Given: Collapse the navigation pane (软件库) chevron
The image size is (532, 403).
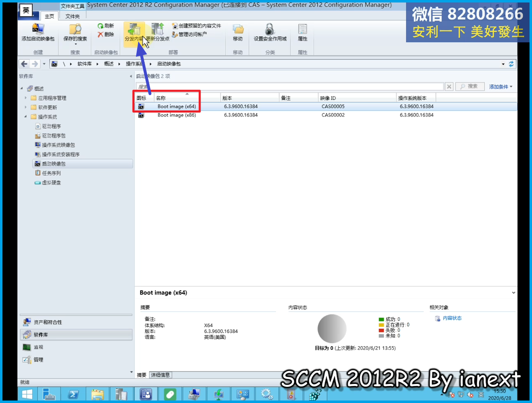Looking at the screenshot, I should click(131, 76).
